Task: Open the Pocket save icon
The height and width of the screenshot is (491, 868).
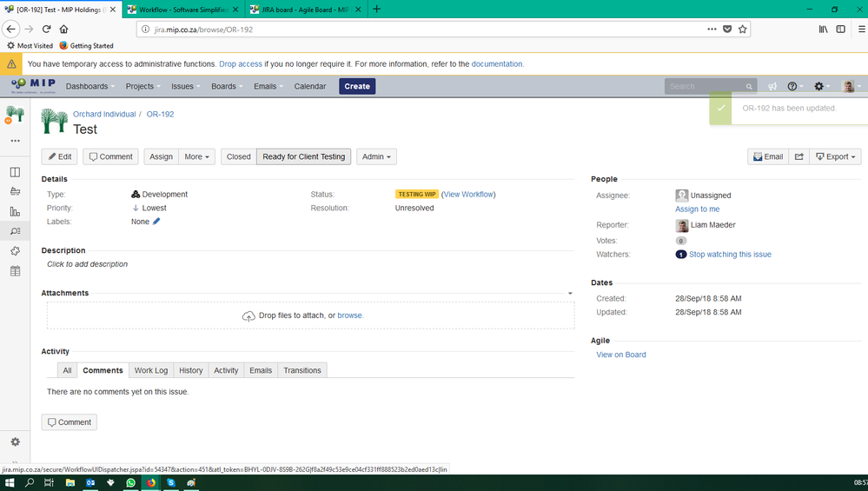Action: point(727,30)
